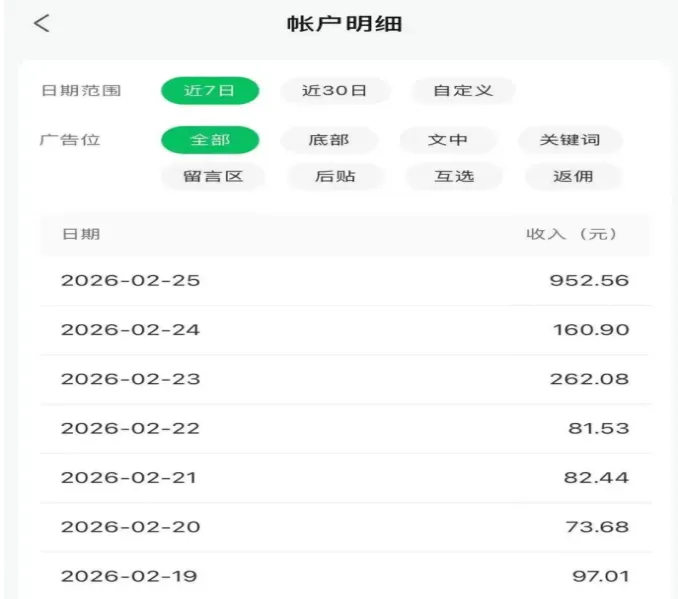Select the 近30日 date range
This screenshot has height=599, width=678.
[x=334, y=90]
